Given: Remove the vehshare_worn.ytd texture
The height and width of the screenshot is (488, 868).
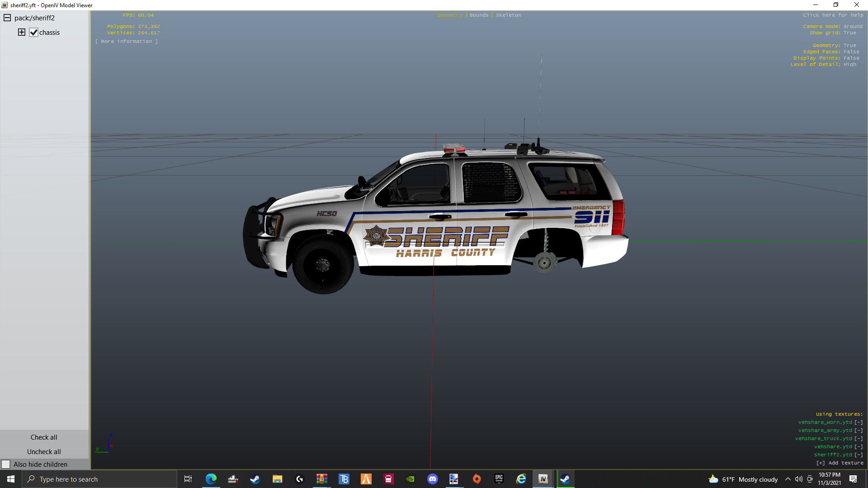Looking at the screenshot, I should tap(859, 422).
